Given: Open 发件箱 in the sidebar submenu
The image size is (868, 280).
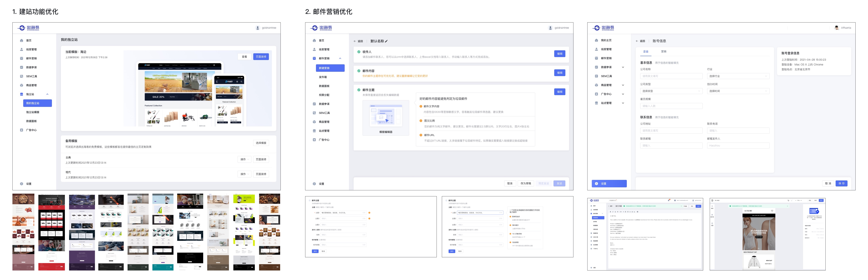Looking at the screenshot, I should click(x=323, y=77).
